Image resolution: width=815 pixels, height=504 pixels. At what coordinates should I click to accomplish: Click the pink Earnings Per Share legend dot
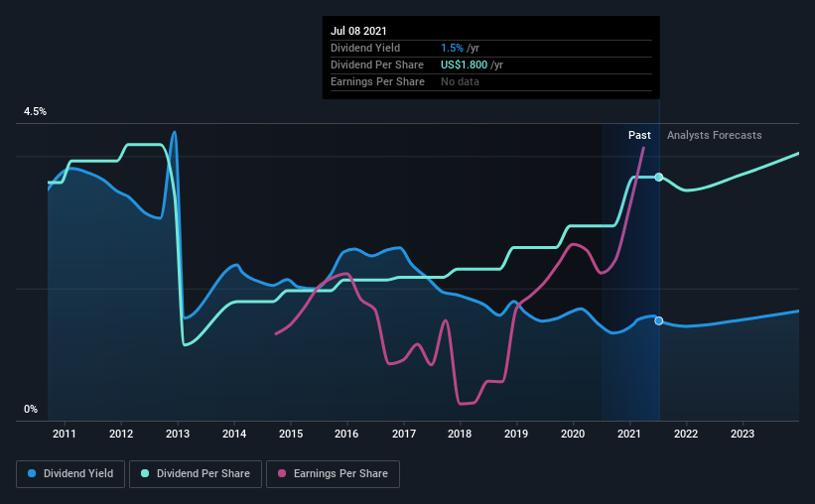click(x=282, y=473)
